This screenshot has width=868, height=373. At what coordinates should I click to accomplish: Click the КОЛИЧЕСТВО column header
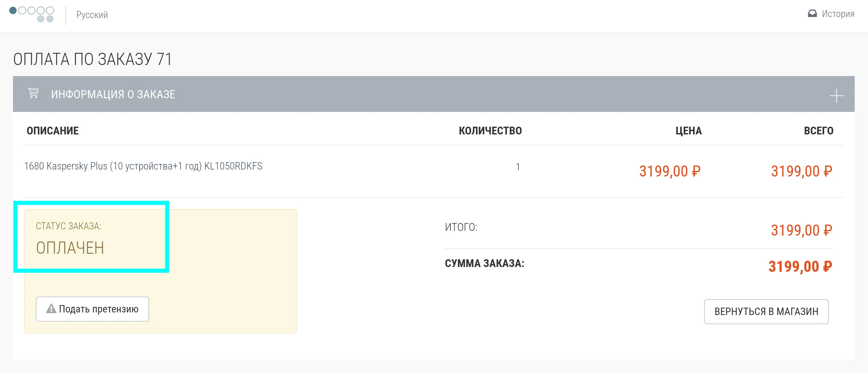pos(490,131)
